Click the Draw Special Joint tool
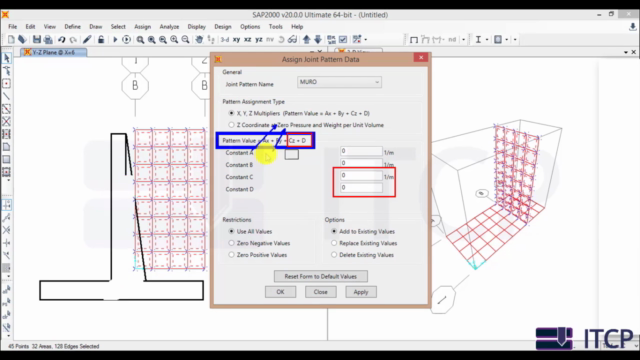This screenshot has height=360, width=640. point(7,84)
